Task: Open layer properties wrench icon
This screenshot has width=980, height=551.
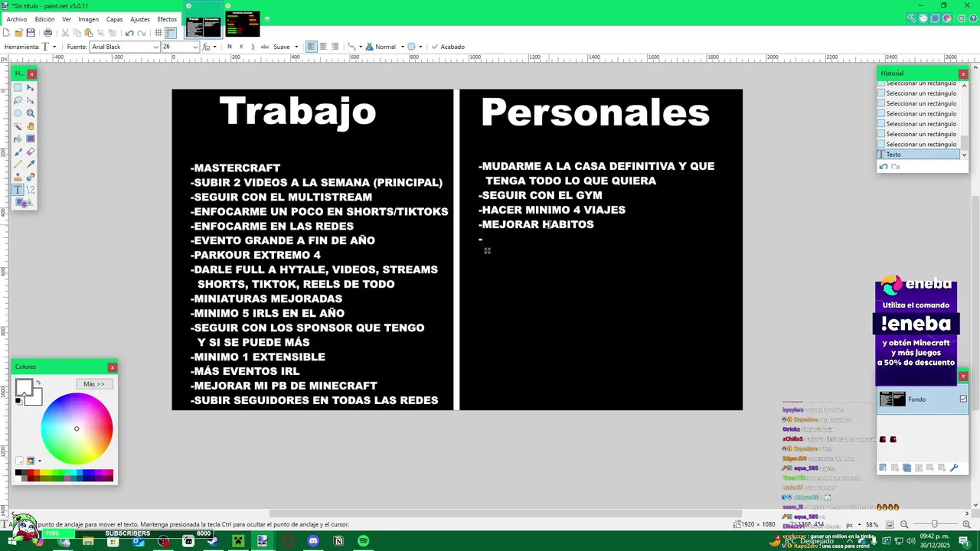Action: pos(954,468)
